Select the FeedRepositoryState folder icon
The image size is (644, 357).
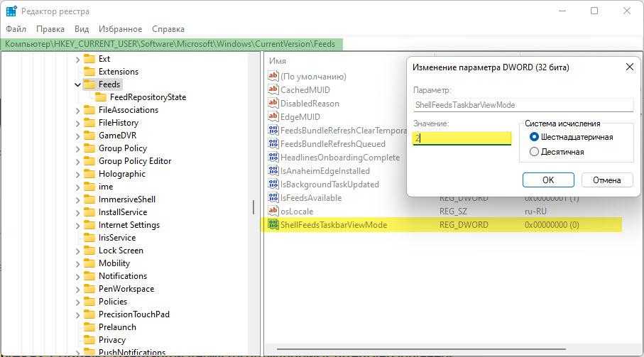(101, 97)
